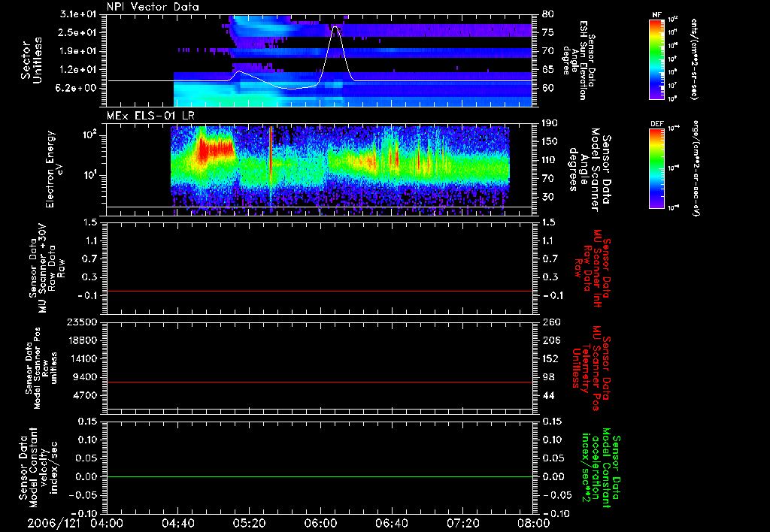This screenshot has width=770, height=532.
Task: Click the "98" telemetry tick value
Action: tap(548, 377)
